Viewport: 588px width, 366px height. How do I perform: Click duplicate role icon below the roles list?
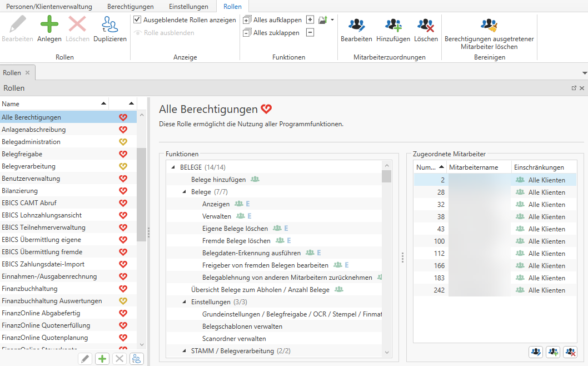click(136, 359)
